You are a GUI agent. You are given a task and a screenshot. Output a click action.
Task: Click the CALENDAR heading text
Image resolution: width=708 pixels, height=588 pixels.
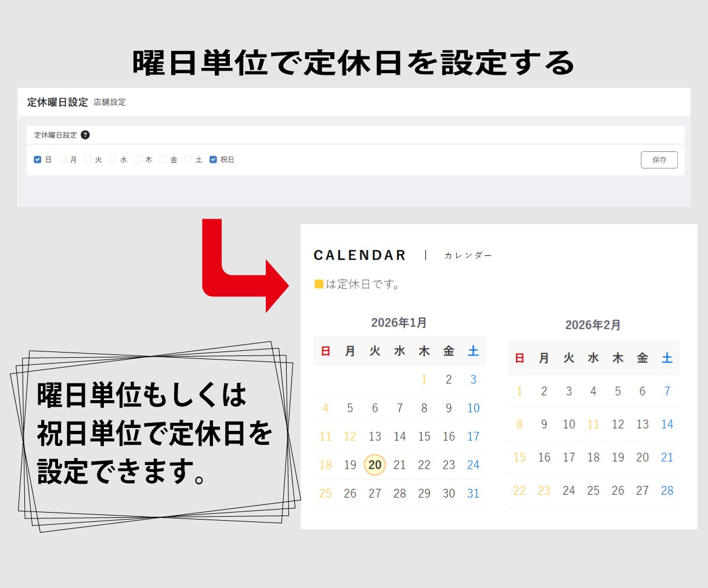[360, 255]
